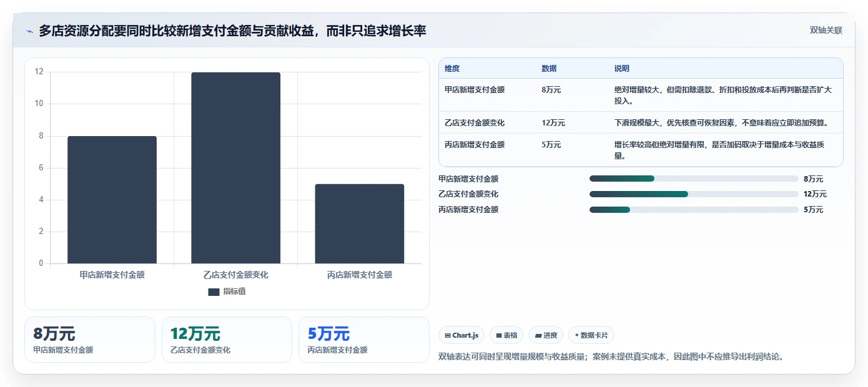
Task: Click the 12 y-axis label
Action: click(39, 72)
